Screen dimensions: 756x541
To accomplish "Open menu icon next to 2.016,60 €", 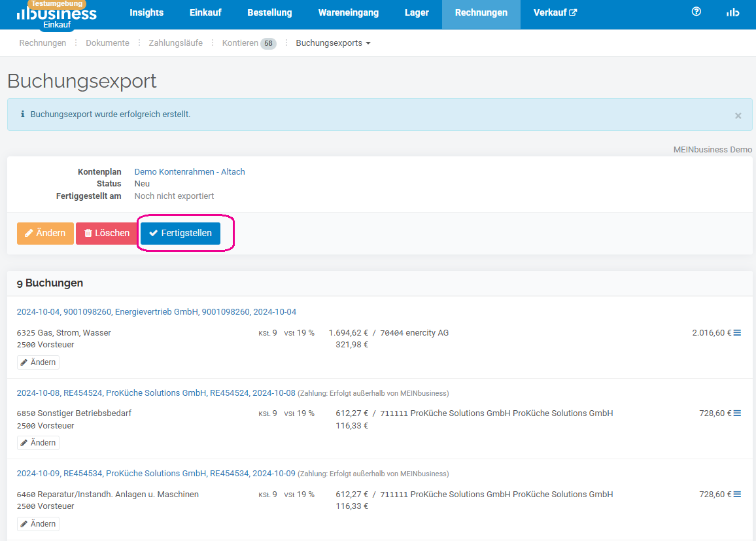I will click(737, 333).
